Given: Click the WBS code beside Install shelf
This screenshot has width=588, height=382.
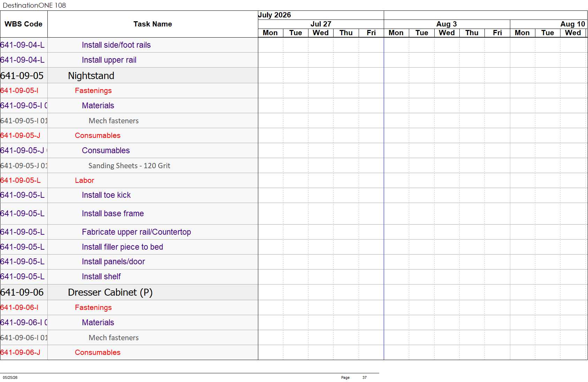Looking at the screenshot, I should tap(22, 276).
